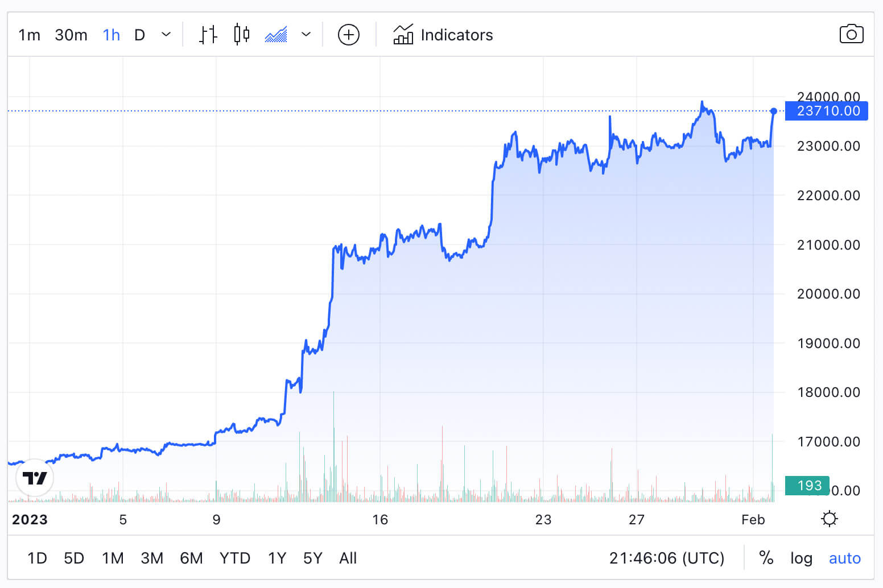Switch to the 30m interval
883x588 pixels.
(71, 34)
